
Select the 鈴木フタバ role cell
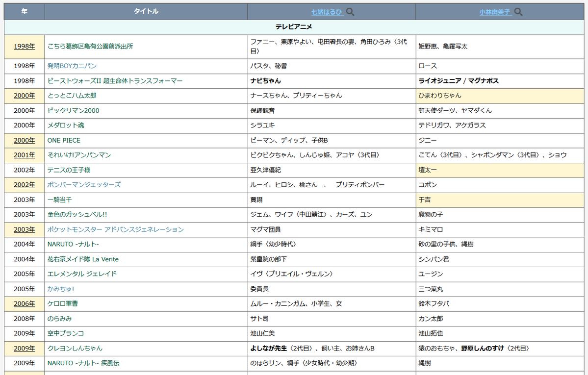coord(500,304)
